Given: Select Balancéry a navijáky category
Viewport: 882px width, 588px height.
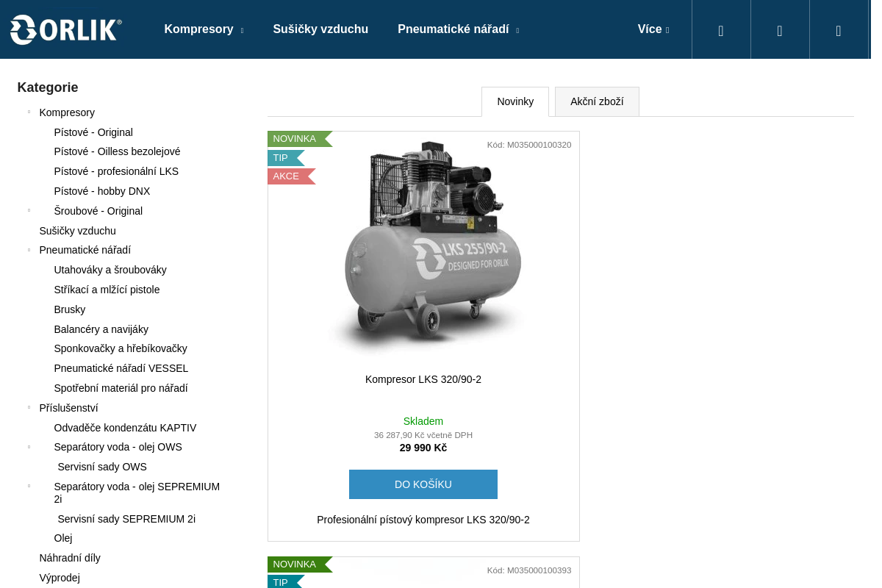Looking at the screenshot, I should 101,329.
